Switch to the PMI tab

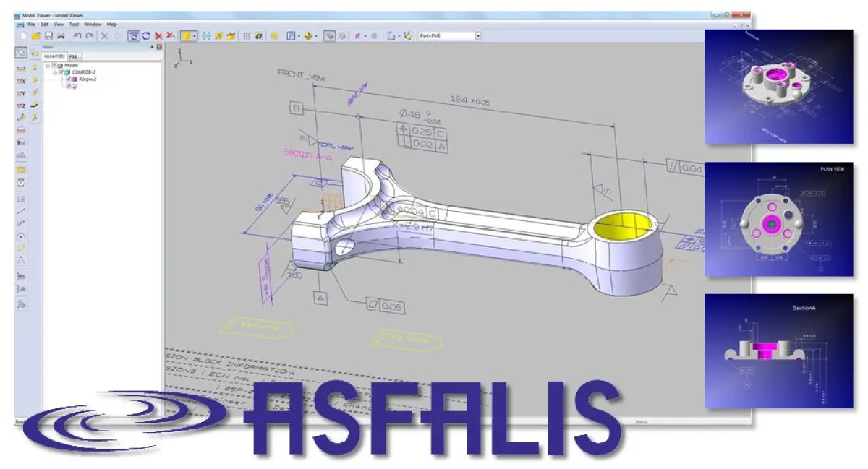[x=75, y=56]
